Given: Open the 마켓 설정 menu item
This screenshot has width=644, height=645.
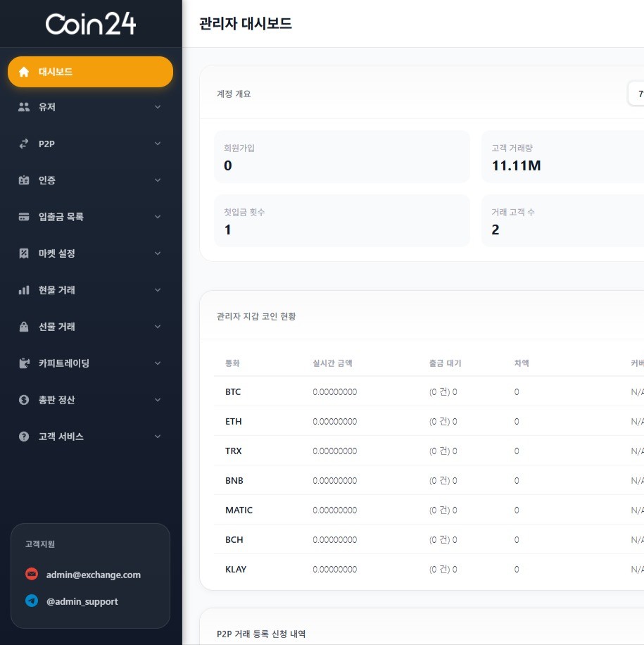Looking at the screenshot, I should pyautogui.click(x=90, y=253).
